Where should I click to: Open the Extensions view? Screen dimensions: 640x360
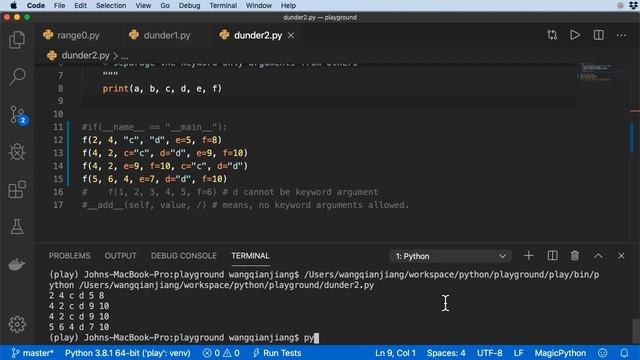pos(17,189)
